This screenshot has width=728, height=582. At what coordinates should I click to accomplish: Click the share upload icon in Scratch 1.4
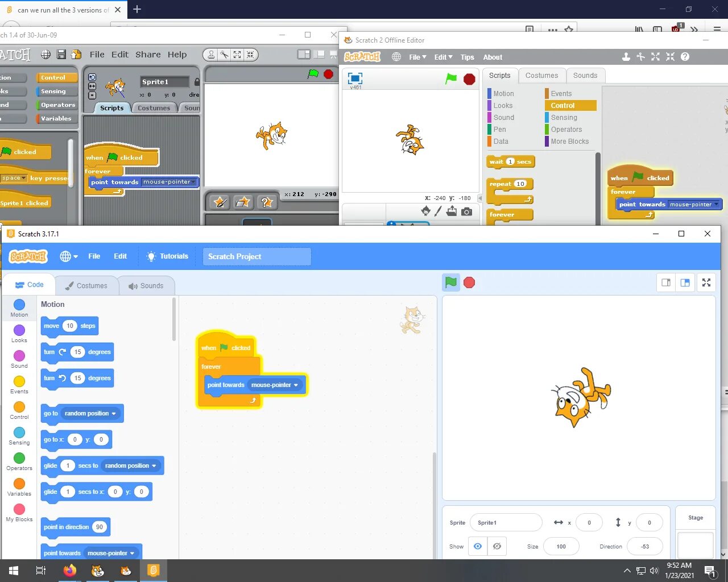[76, 55]
